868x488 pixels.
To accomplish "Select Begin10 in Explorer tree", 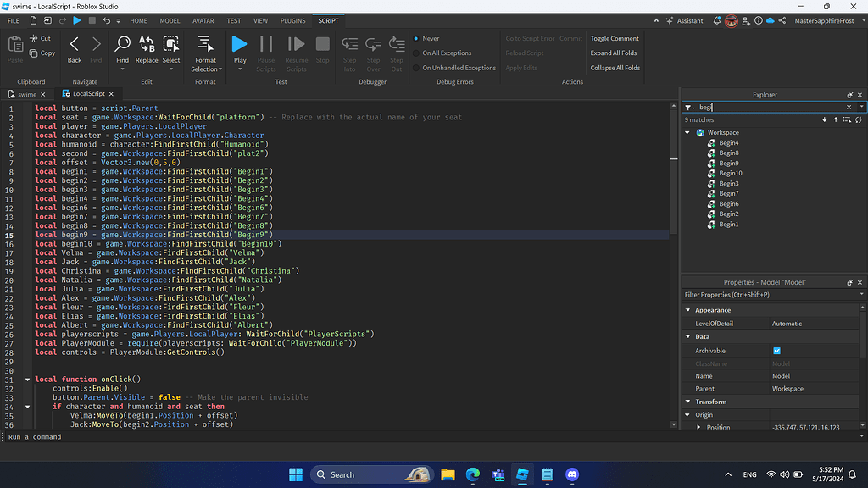I will pyautogui.click(x=730, y=173).
